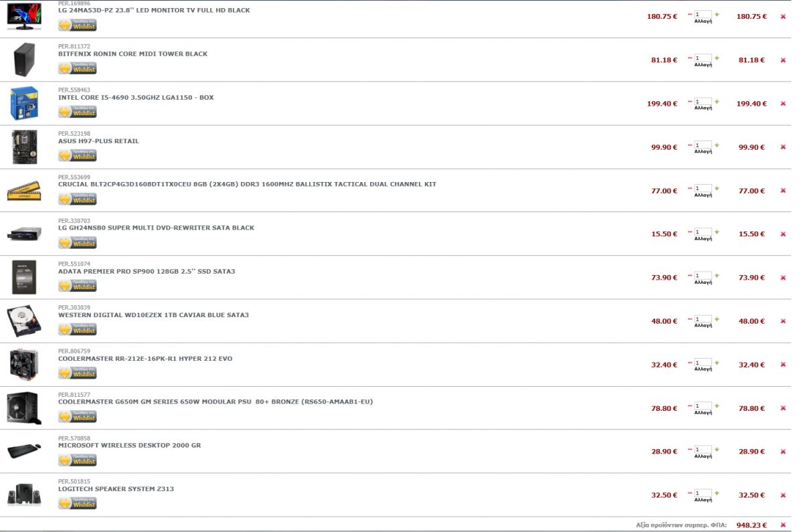The width and height of the screenshot is (803, 532).
Task: Open Intel Core i5 box thumbnail
Action: click(24, 103)
